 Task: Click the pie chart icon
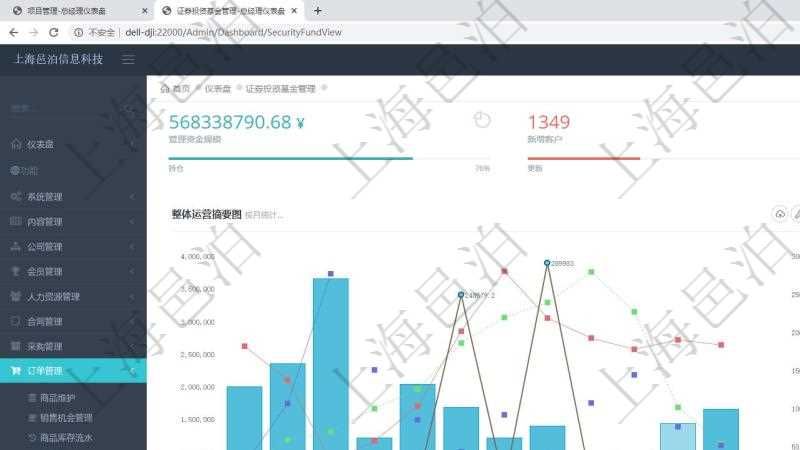coord(482,120)
